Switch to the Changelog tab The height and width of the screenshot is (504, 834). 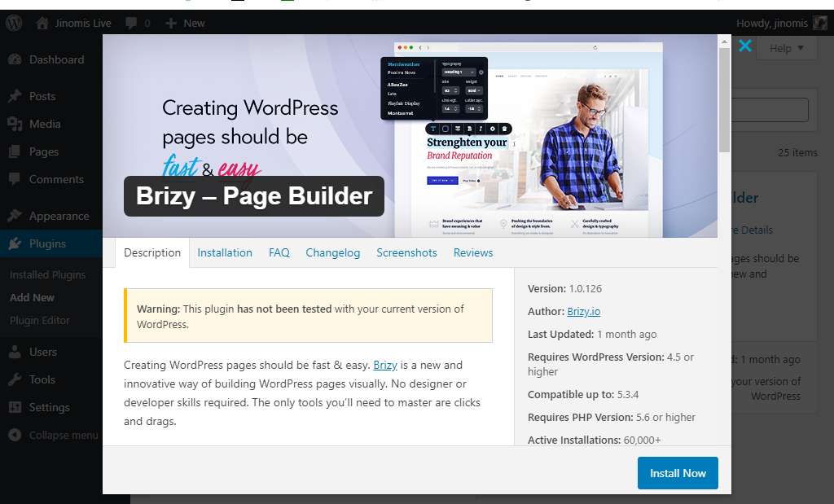332,252
